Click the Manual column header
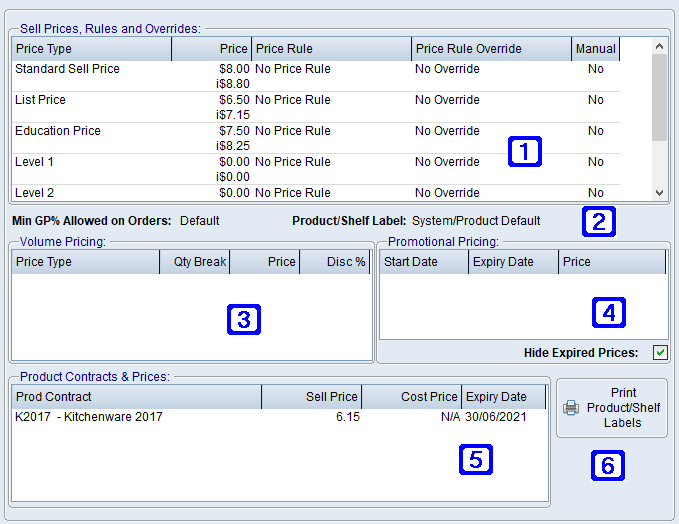Screen dimensions: 679x524 pyautogui.click(x=595, y=48)
